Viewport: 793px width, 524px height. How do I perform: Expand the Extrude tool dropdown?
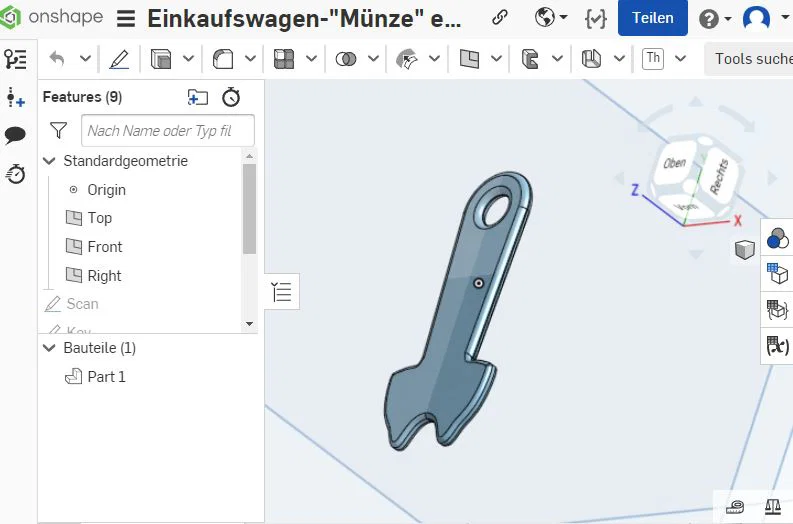pos(188,59)
